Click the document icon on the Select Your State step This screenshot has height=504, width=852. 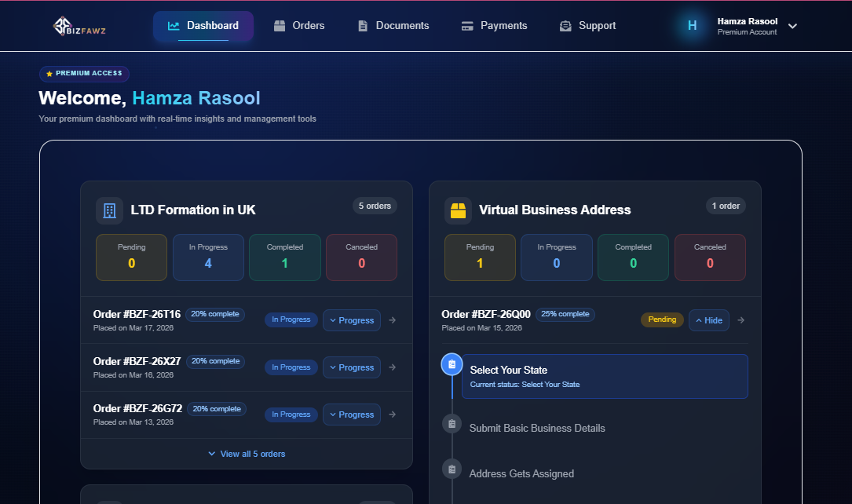tap(452, 363)
